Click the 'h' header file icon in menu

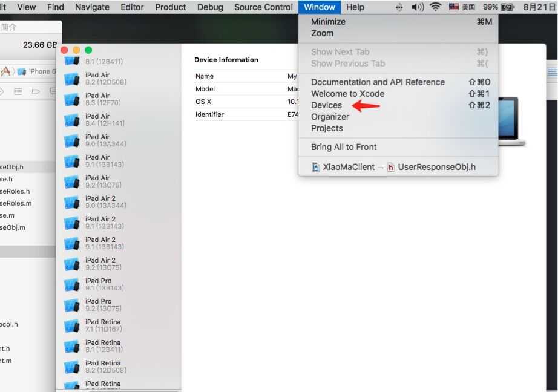coord(391,167)
